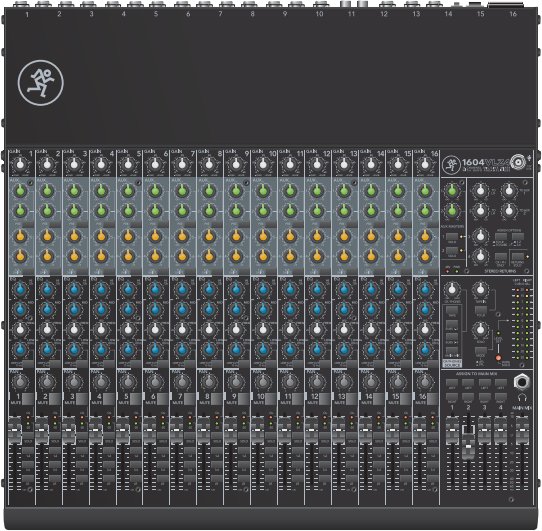This screenshot has height=531, width=542.
Task: Click channel 11 lower orange aux knob
Action: (x=290, y=257)
